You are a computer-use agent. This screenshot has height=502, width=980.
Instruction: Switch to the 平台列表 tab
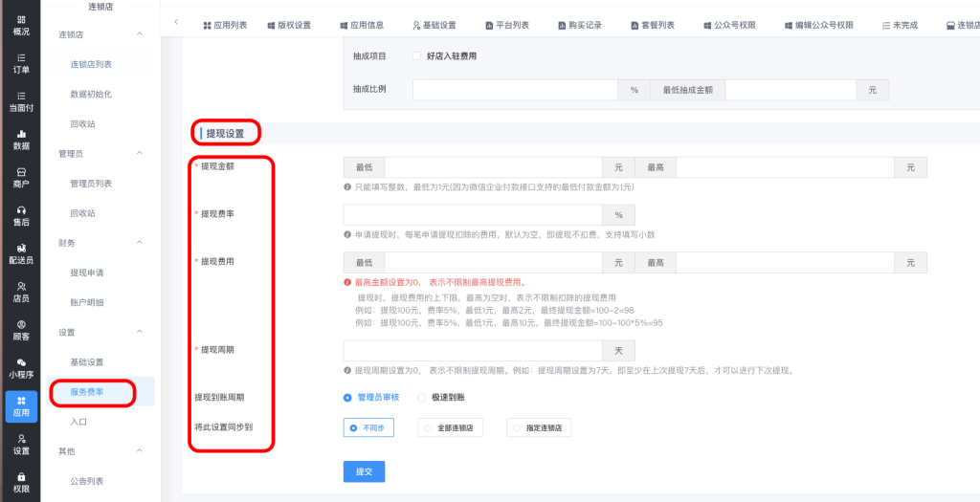(507, 25)
